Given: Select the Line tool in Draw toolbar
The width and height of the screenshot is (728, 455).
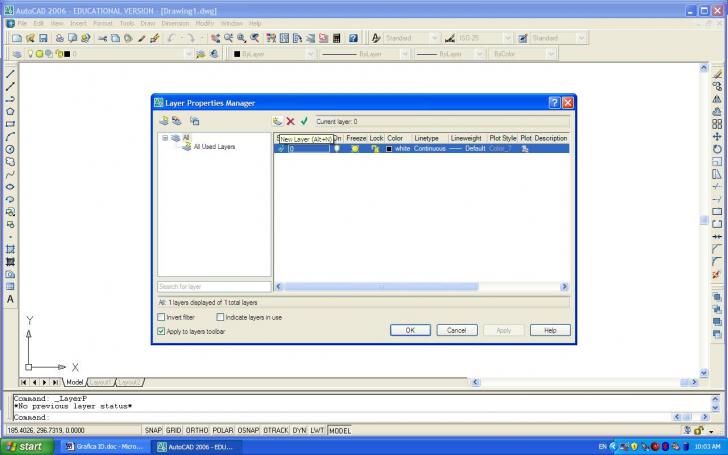Looking at the screenshot, I should pyautogui.click(x=10, y=74).
